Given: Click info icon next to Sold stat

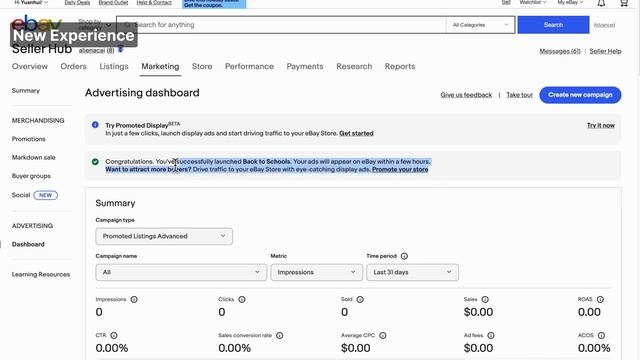Looking at the screenshot, I should click(360, 300).
